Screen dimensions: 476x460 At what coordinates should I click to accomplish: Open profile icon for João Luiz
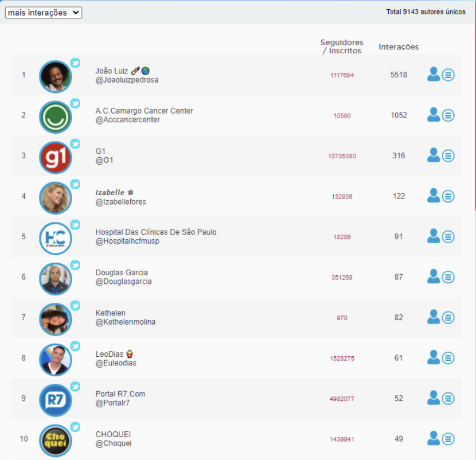pos(433,75)
